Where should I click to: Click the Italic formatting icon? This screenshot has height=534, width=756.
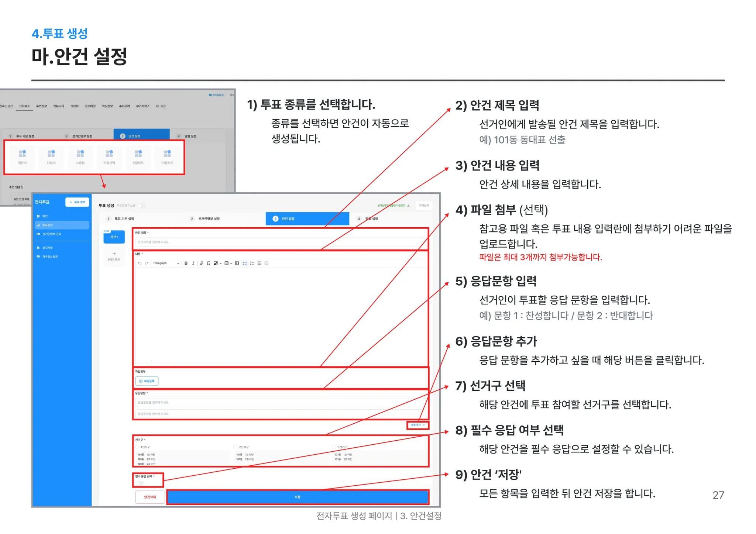point(193,263)
